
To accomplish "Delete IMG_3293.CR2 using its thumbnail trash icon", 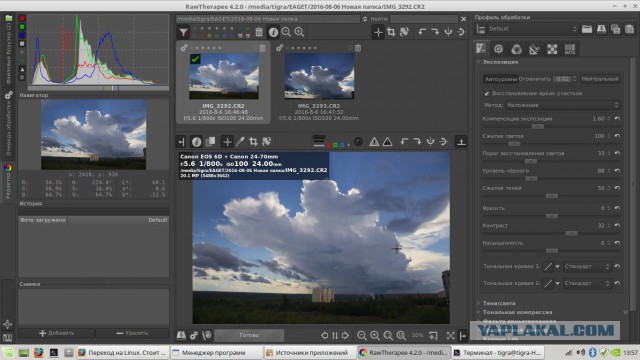I will click(x=358, y=48).
